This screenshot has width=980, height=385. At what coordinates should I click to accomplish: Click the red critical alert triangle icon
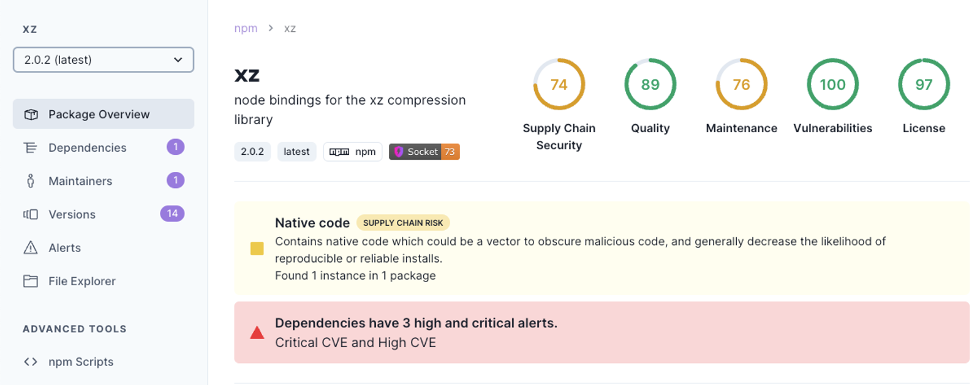(x=257, y=332)
